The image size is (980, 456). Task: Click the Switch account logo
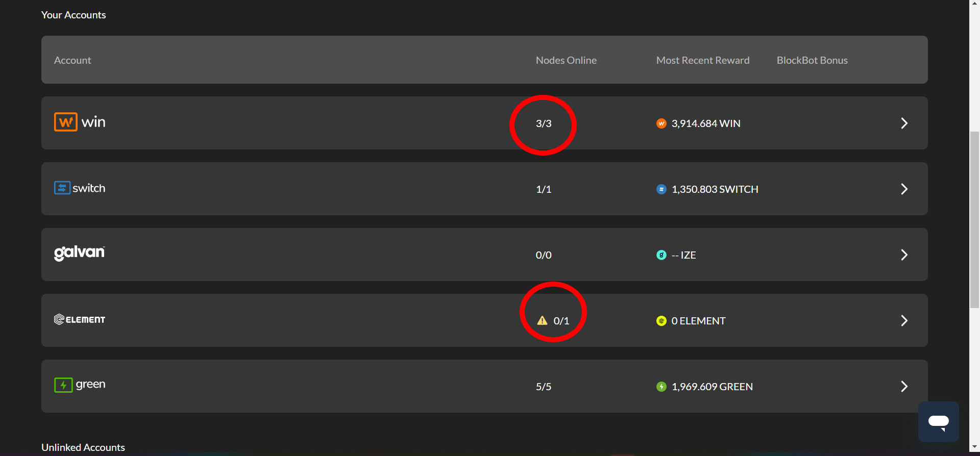(80, 188)
